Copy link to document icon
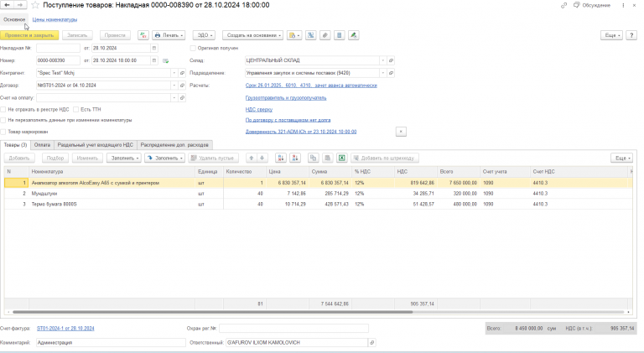Screen dimensions: 644x353 click(x=563, y=5)
